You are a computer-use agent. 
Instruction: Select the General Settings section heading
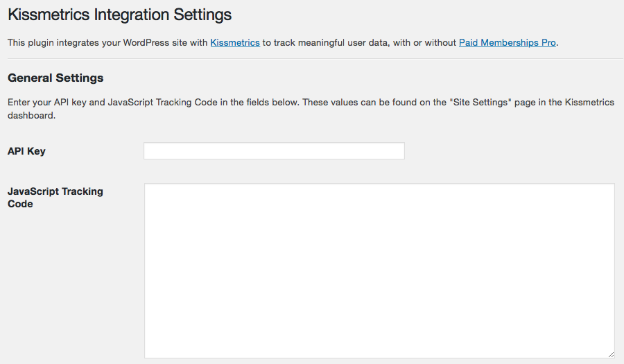point(55,78)
